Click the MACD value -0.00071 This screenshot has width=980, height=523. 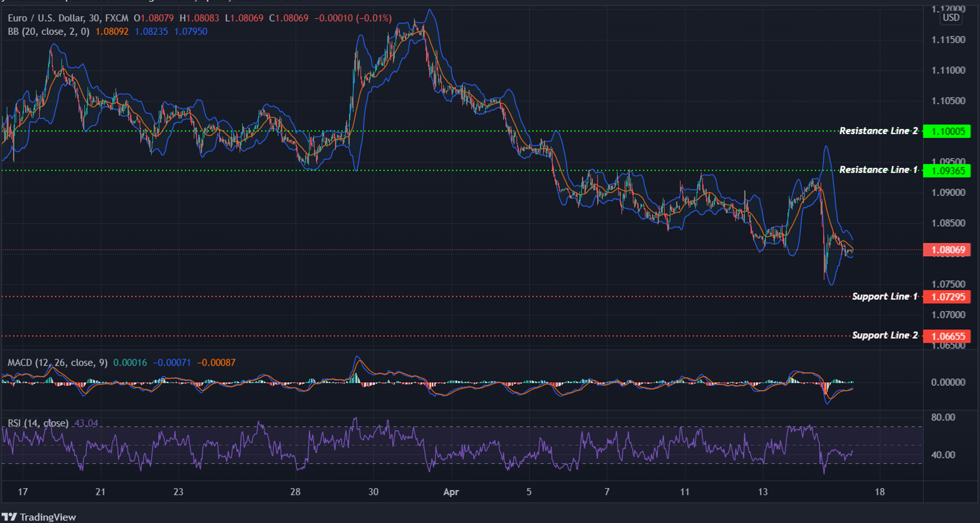[x=172, y=363]
